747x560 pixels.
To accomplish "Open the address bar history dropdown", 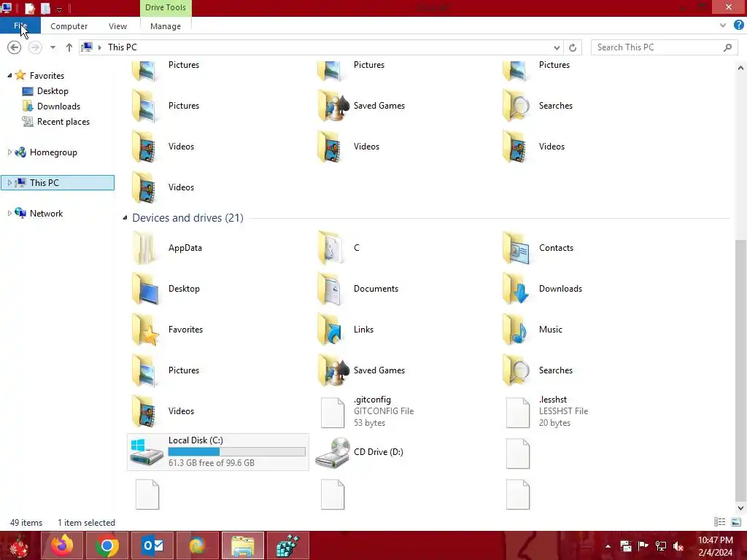I will (x=557, y=47).
